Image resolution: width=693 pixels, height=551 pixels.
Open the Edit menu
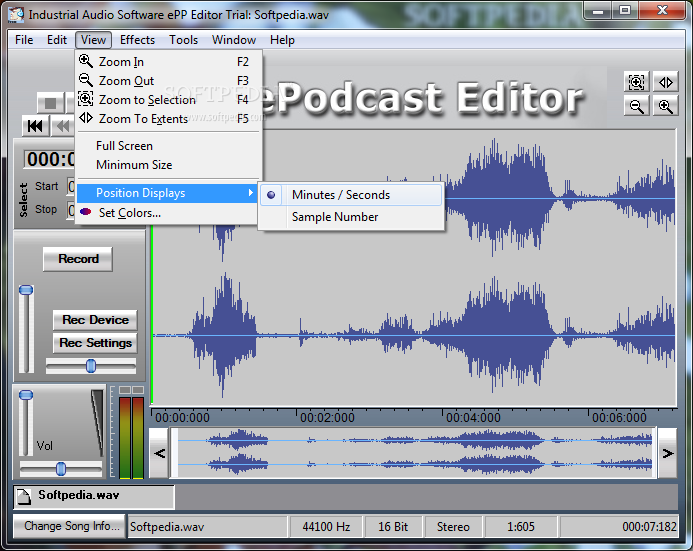point(57,40)
